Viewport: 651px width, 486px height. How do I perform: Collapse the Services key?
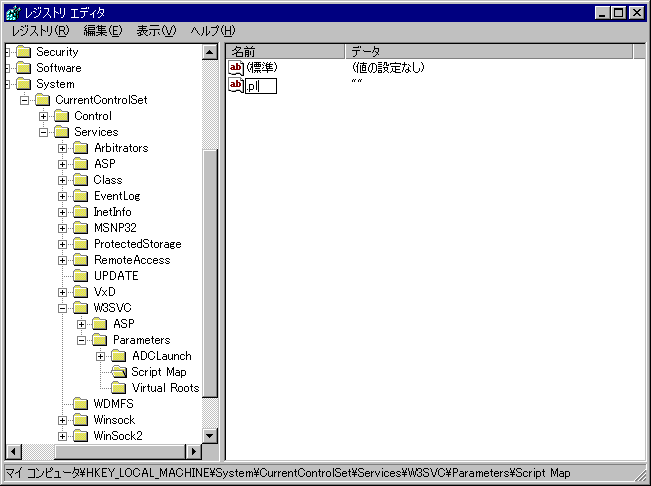pyautogui.click(x=44, y=132)
